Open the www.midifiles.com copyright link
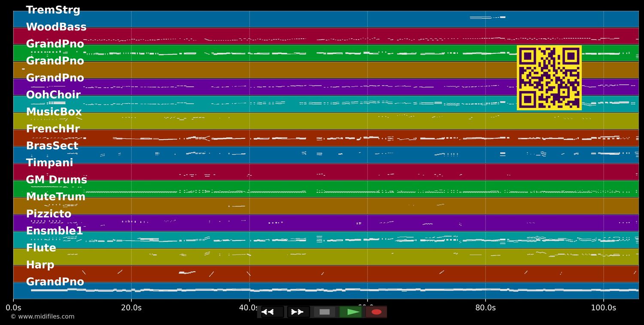Image resolution: width=644 pixels, height=325 pixels. (x=42, y=316)
